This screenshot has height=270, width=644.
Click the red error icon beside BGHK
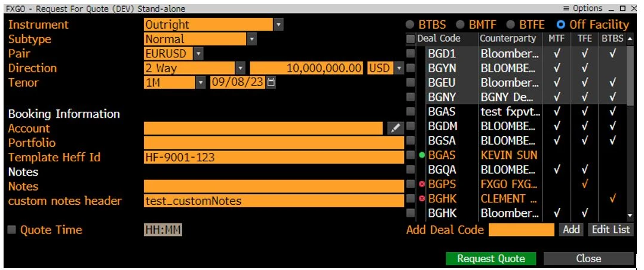point(422,199)
